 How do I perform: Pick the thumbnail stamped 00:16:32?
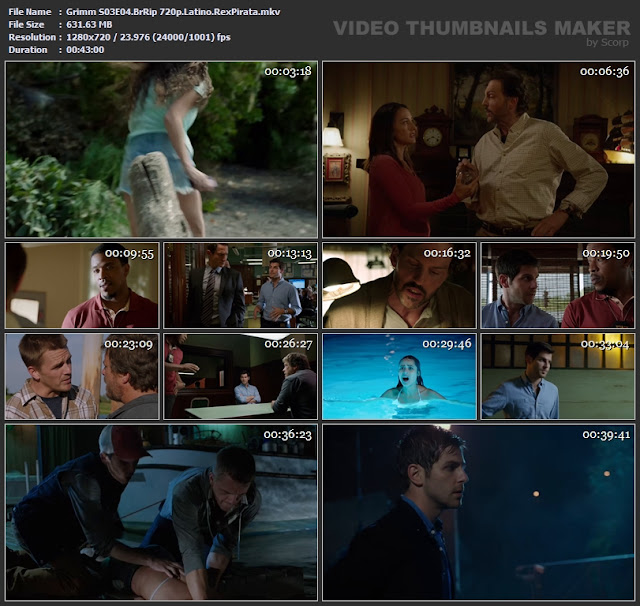coord(399,285)
